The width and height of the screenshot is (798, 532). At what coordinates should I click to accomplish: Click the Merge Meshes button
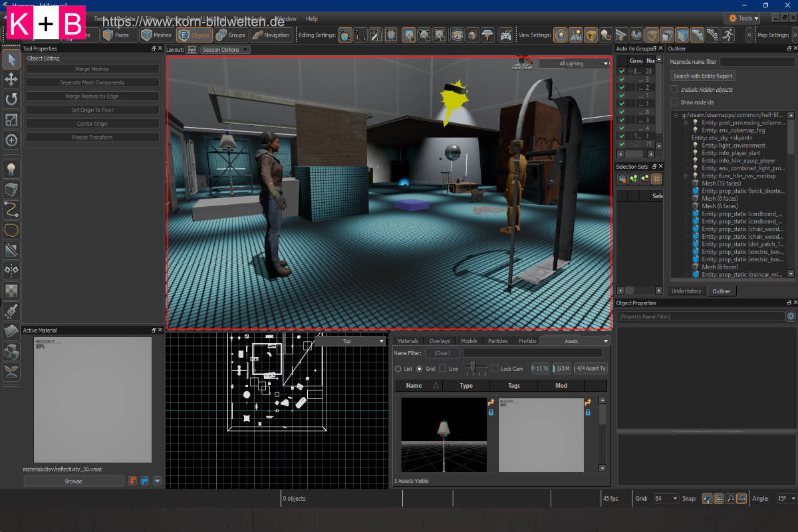click(92, 69)
